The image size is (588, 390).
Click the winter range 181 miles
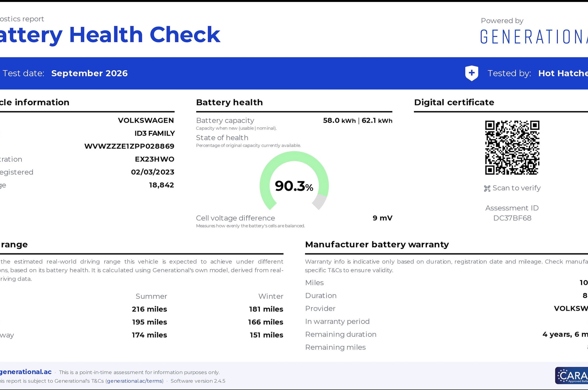266,309
